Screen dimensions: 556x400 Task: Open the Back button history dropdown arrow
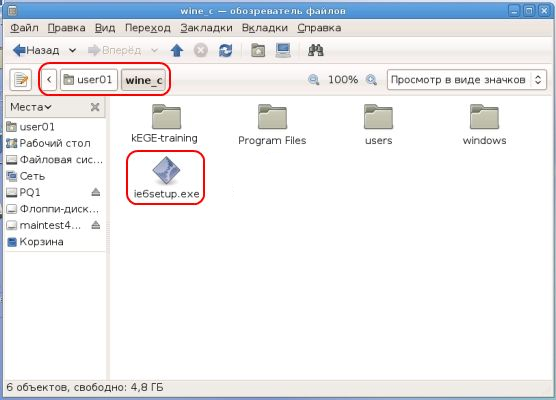[72, 50]
